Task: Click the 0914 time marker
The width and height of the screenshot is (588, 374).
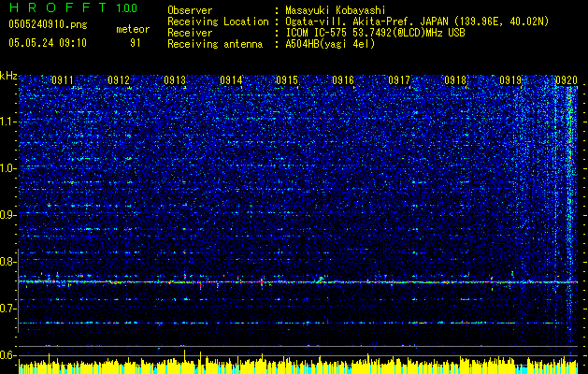Action: 231,79
